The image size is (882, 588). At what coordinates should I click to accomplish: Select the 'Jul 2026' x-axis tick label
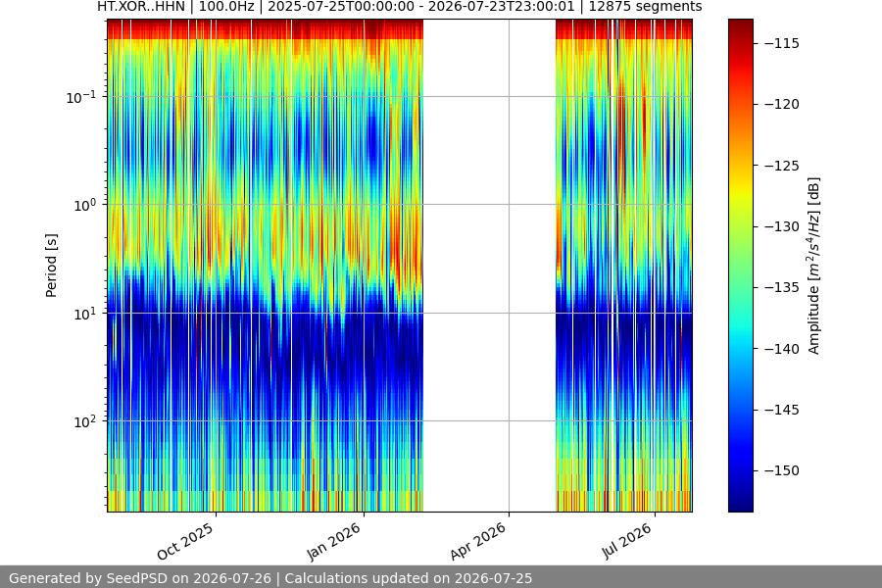626,541
